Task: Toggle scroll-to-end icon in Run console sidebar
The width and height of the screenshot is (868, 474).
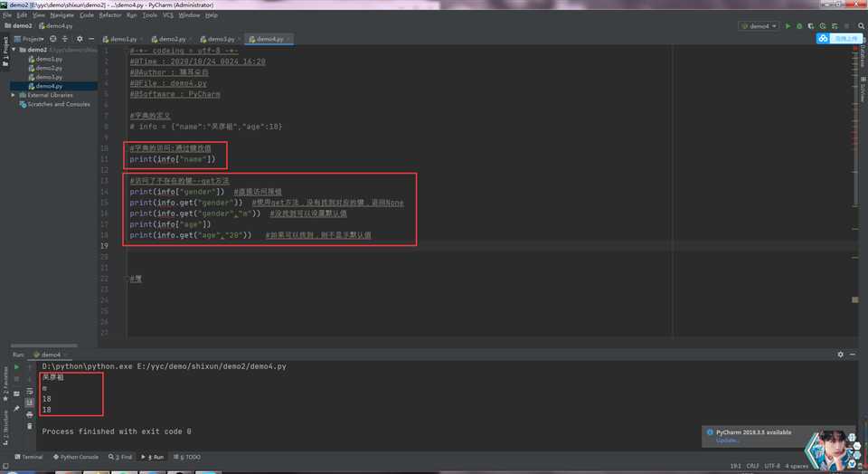Action: (30, 403)
